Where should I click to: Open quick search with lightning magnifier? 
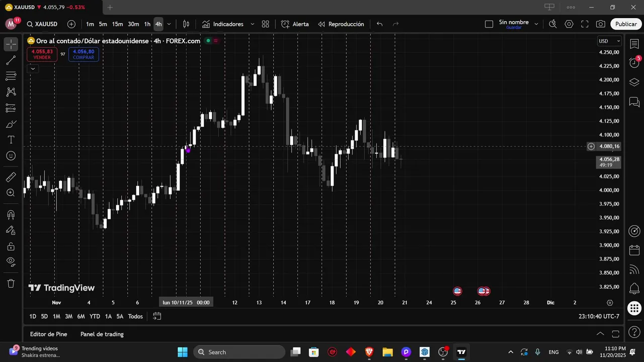point(552,24)
